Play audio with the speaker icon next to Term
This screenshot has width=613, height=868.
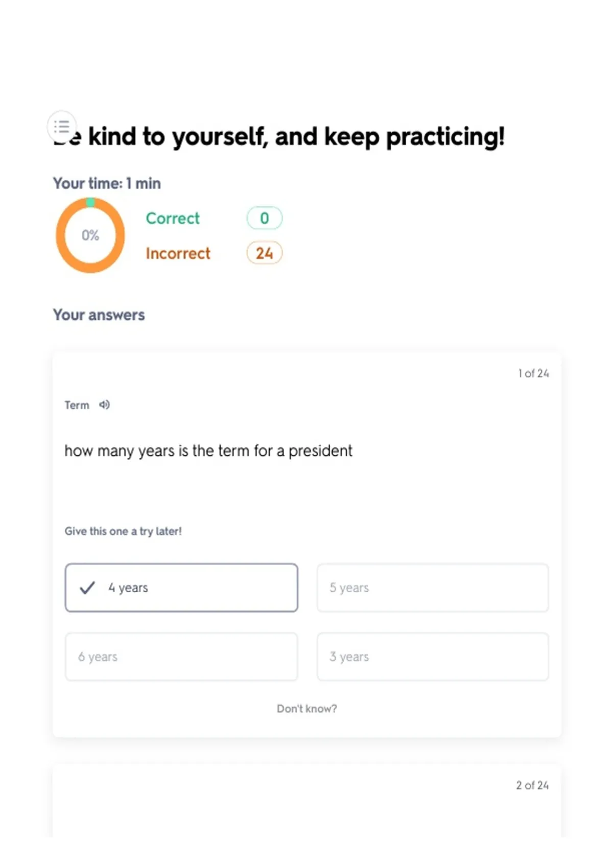(x=104, y=405)
